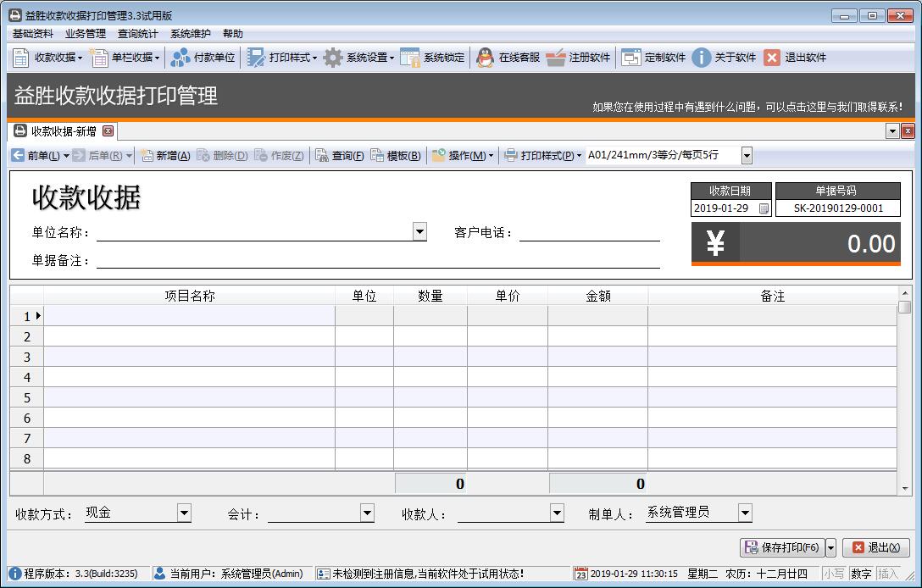This screenshot has width=922, height=588.
Task: Open the 查询统计 menu
Action: 137,34
